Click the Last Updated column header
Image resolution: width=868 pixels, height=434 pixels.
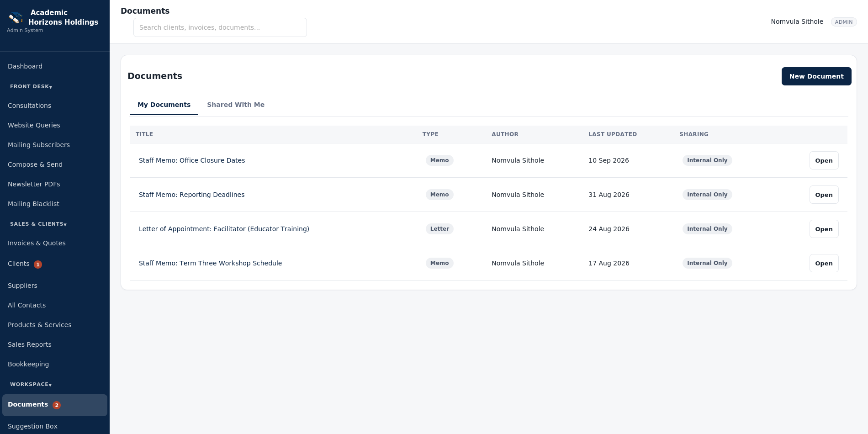(x=613, y=134)
